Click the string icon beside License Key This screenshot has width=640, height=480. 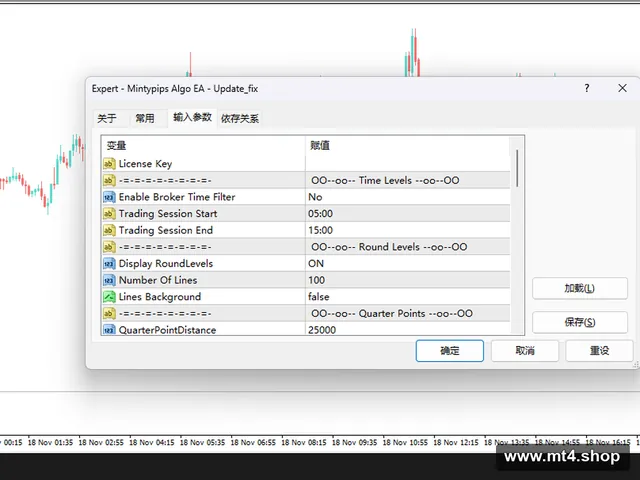point(109,164)
